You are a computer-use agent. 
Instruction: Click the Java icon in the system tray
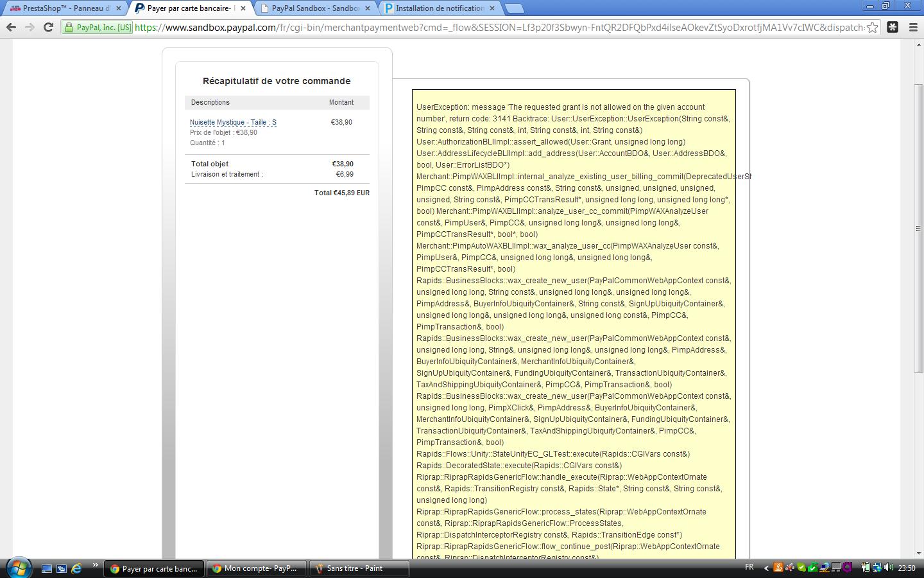click(778, 568)
